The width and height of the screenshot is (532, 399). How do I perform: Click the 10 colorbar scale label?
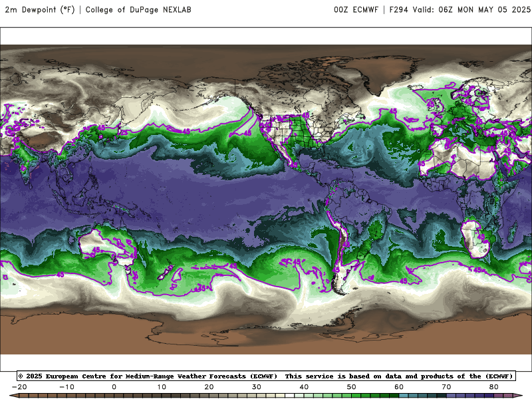pyautogui.click(x=162, y=387)
